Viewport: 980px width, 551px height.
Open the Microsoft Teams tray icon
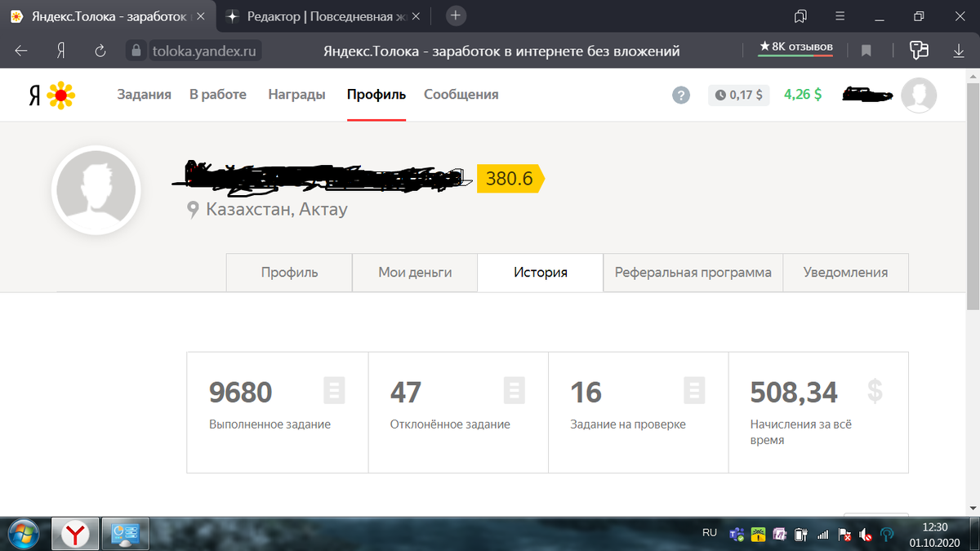coord(735,535)
